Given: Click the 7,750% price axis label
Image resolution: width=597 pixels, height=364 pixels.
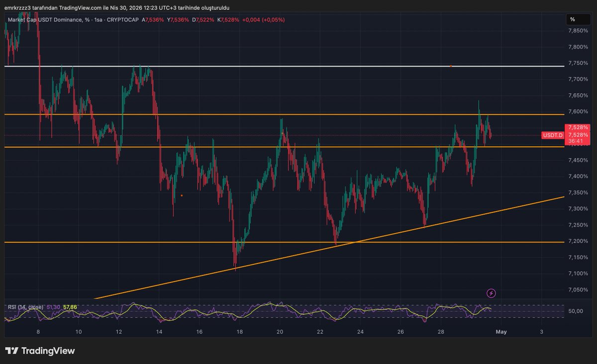Looking at the screenshot, I should tap(578, 63).
